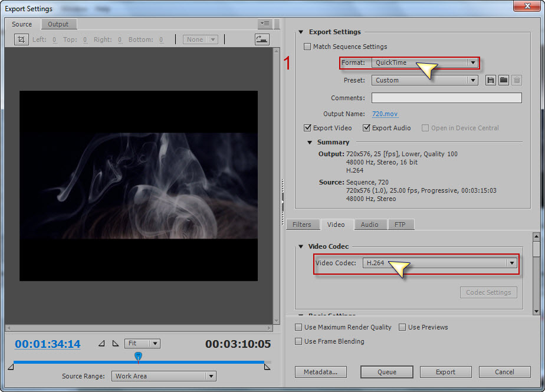Uncheck the Export Audio checkbox

point(366,128)
